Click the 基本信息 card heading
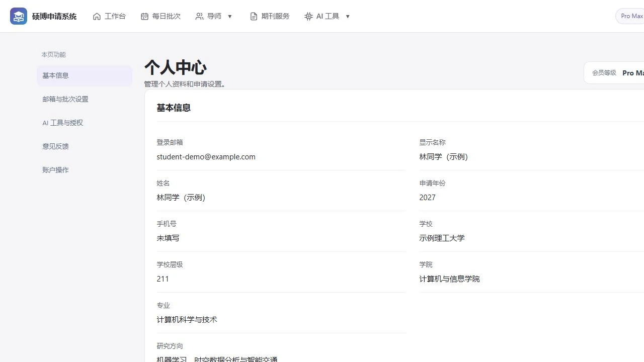Image resolution: width=644 pixels, height=362 pixels. pos(174,108)
